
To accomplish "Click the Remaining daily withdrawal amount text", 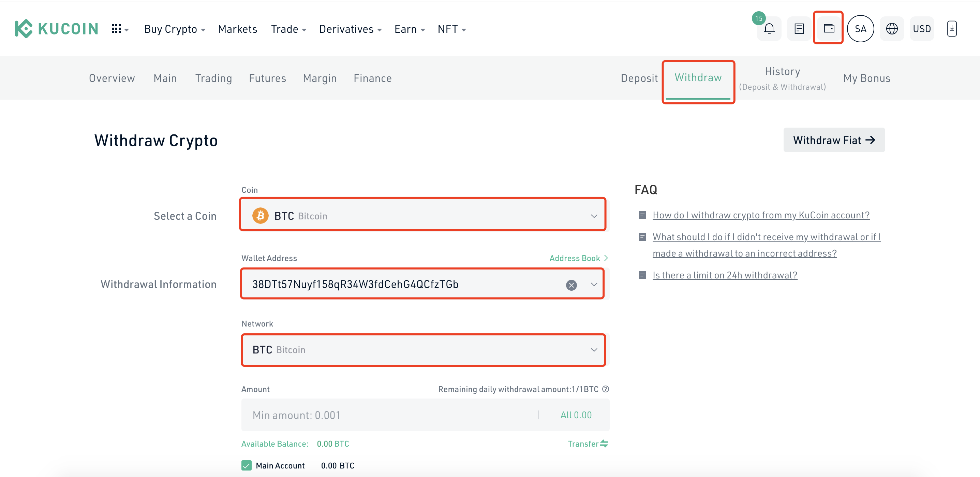I will (518, 389).
